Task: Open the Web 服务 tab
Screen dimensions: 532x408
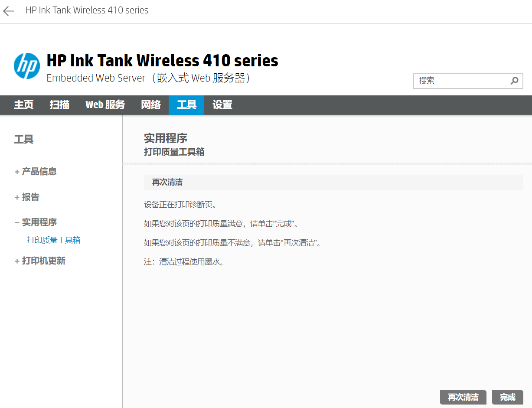Action: coord(105,105)
